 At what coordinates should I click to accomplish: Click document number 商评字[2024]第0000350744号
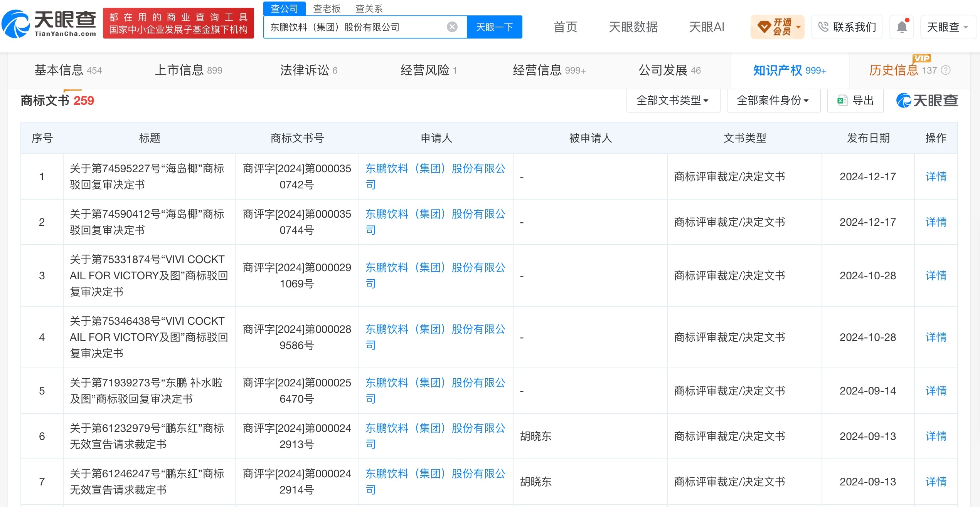point(297,222)
